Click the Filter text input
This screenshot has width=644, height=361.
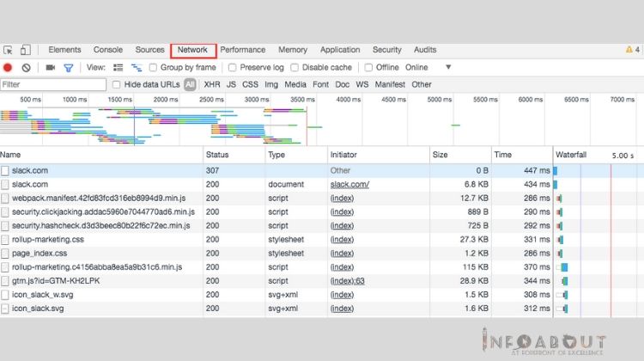click(53, 85)
